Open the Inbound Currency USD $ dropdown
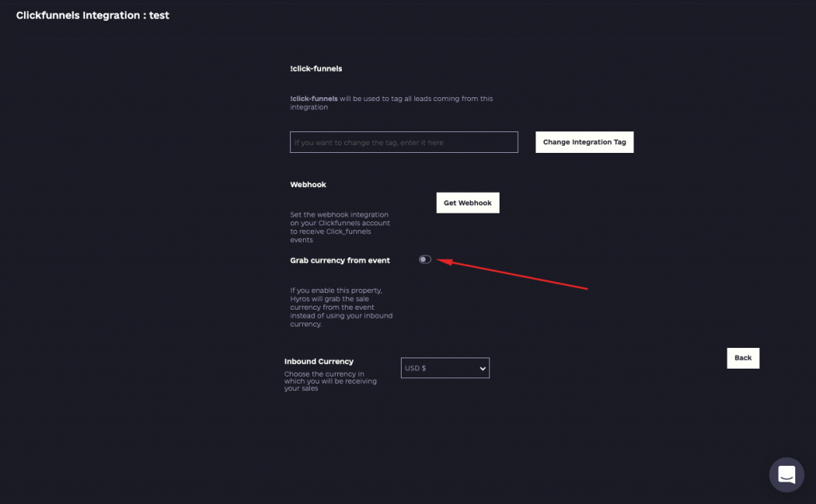This screenshot has width=816, height=504. click(x=445, y=368)
